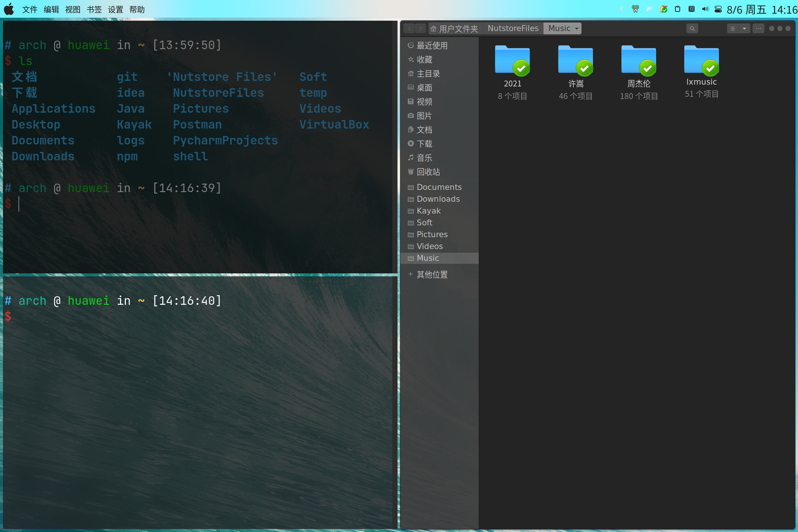Click the clipboard icon in system tray
The height and width of the screenshot is (532, 798).
[677, 9]
